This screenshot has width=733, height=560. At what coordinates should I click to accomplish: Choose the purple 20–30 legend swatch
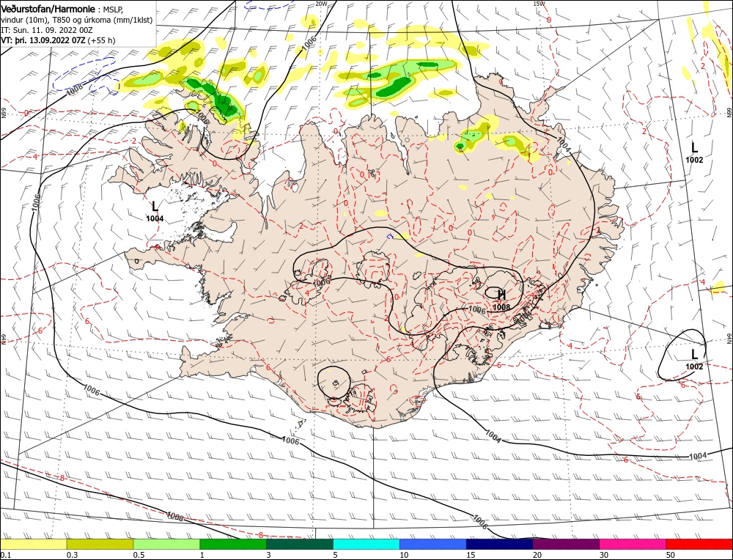pos(566,544)
